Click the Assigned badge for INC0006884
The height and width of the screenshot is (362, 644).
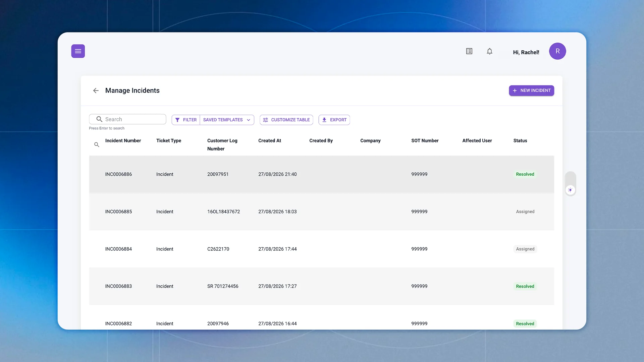tap(525, 249)
